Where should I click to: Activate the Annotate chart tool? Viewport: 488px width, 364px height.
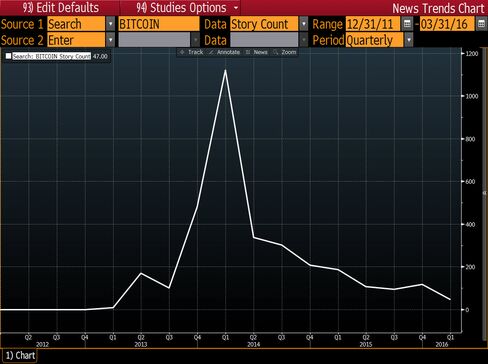click(x=224, y=52)
